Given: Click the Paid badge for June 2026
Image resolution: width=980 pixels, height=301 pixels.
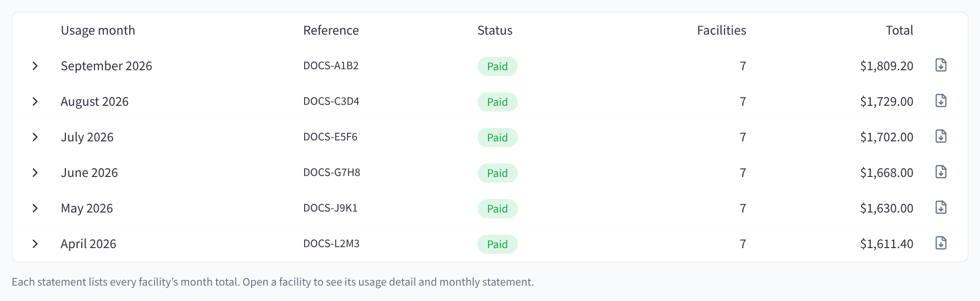Looking at the screenshot, I should 497,173.
